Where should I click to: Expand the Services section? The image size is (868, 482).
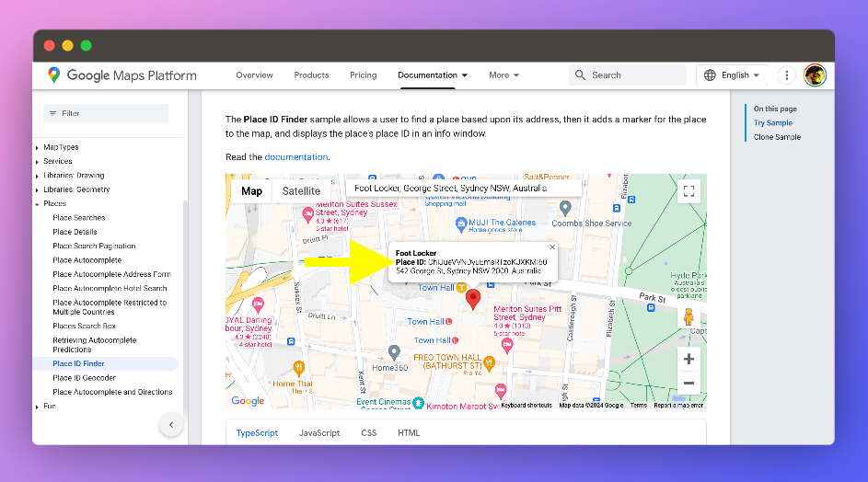tap(37, 162)
